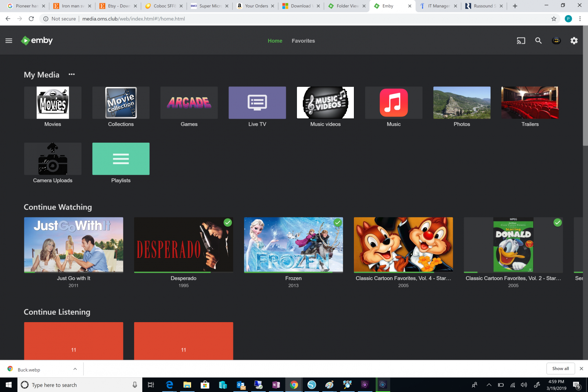Open the Emby settings gear
588x392 pixels.
point(574,40)
